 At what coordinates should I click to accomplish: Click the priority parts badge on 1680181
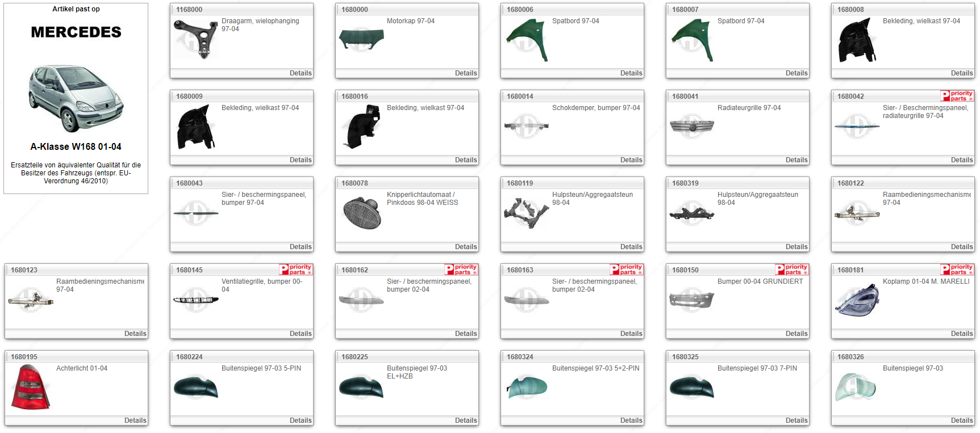click(957, 270)
